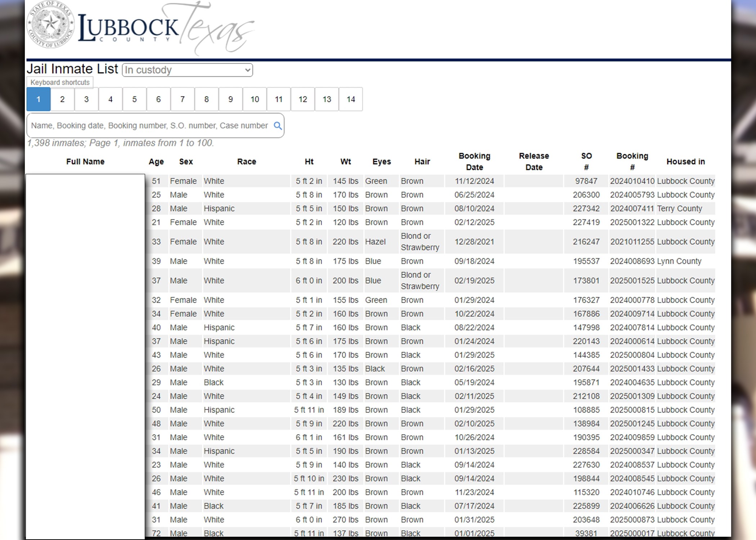
Task: Click booking number 2024008537
Action: (632, 465)
